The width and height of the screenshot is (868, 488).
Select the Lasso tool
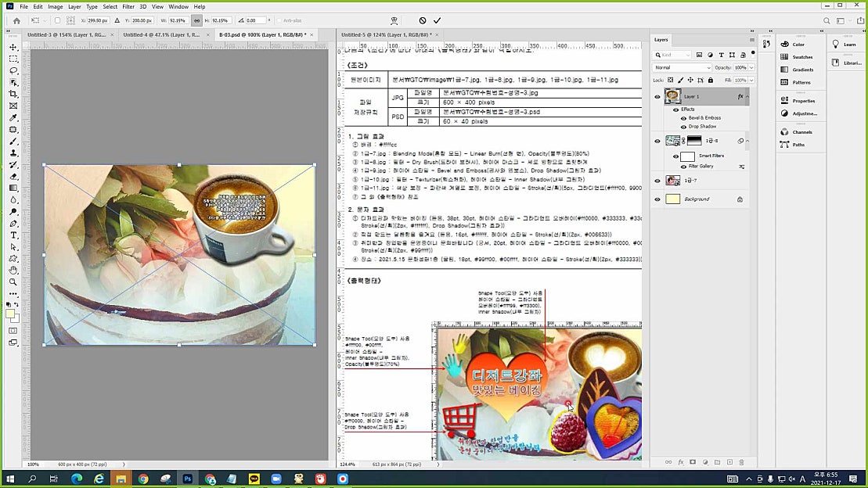tap(13, 70)
